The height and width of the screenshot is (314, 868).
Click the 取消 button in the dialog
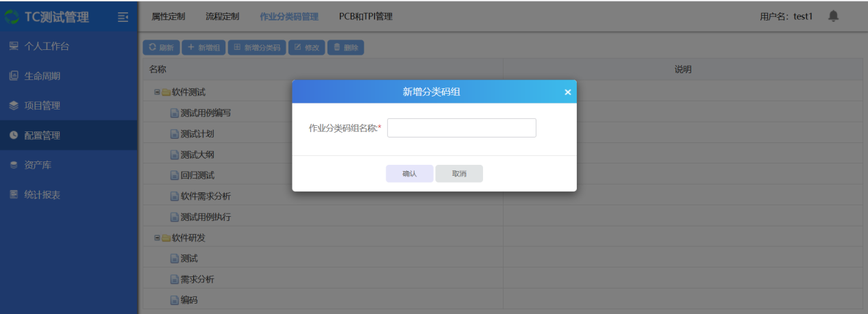coord(459,174)
